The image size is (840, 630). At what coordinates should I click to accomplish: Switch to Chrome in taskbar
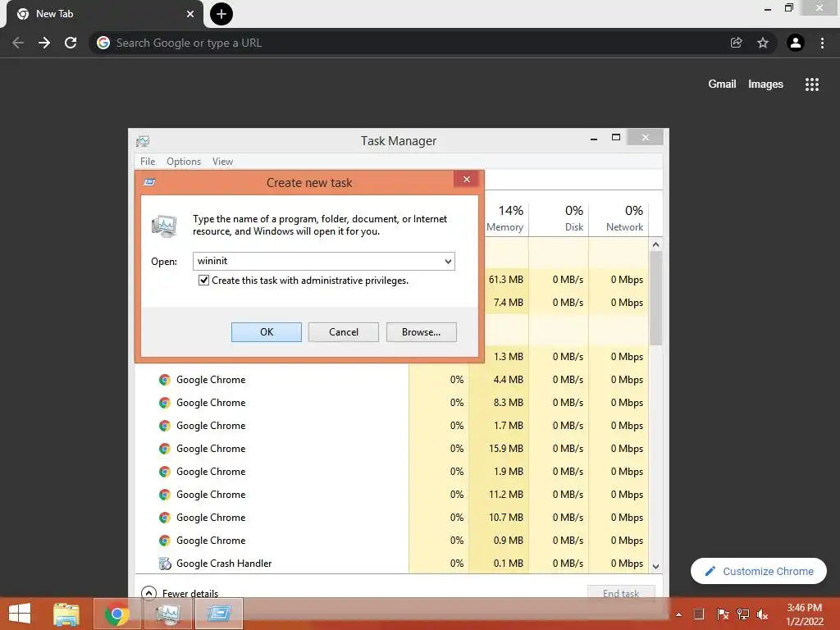(x=116, y=614)
